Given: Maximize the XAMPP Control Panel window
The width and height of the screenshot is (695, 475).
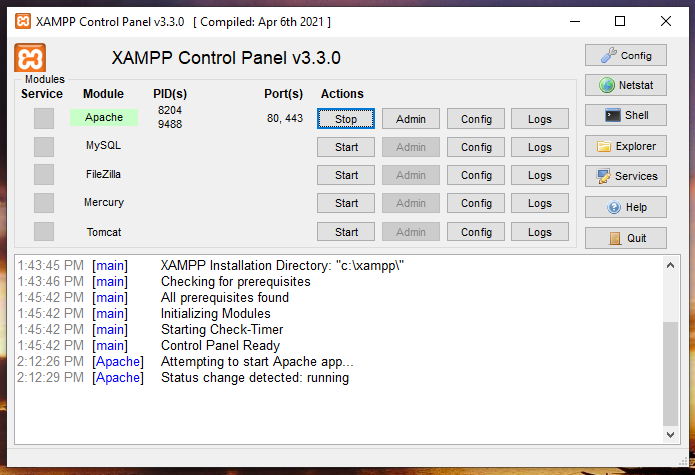Looking at the screenshot, I should (x=620, y=21).
